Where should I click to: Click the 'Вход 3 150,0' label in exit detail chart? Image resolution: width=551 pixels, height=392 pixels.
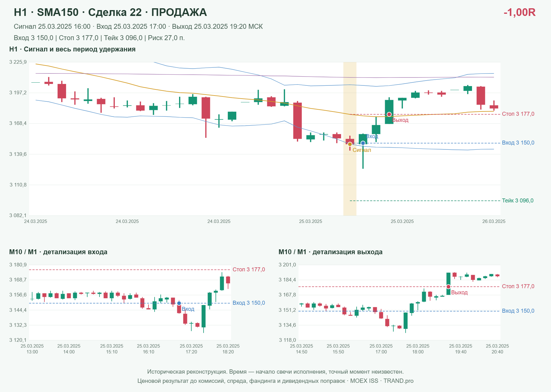pos(518,311)
